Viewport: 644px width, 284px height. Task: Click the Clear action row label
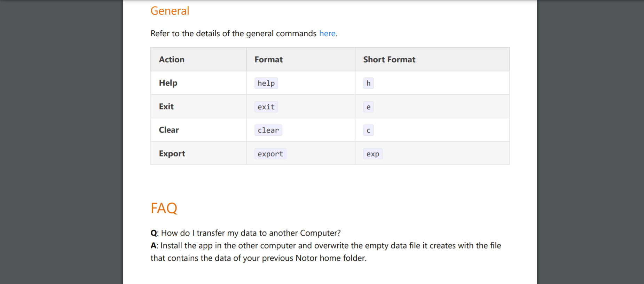pos(169,130)
